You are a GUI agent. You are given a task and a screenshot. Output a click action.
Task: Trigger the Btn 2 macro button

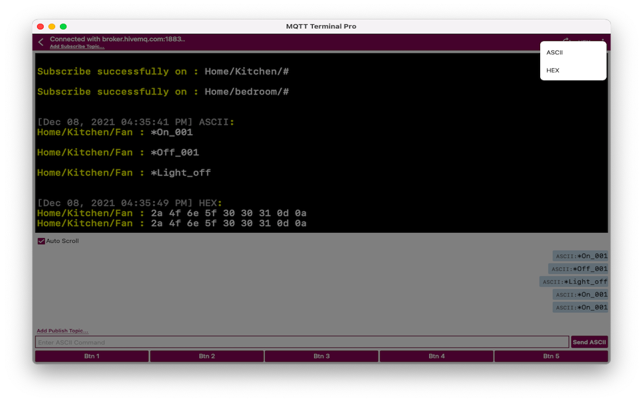click(x=207, y=356)
